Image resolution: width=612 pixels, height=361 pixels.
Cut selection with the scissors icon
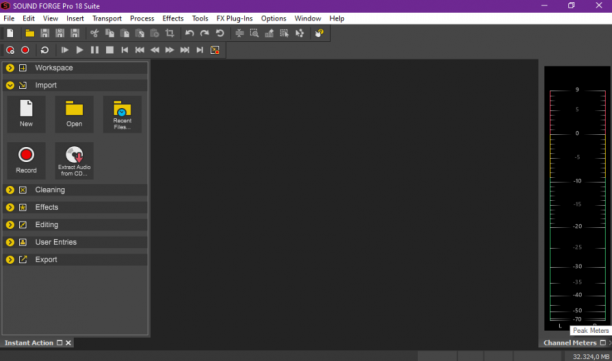94,33
